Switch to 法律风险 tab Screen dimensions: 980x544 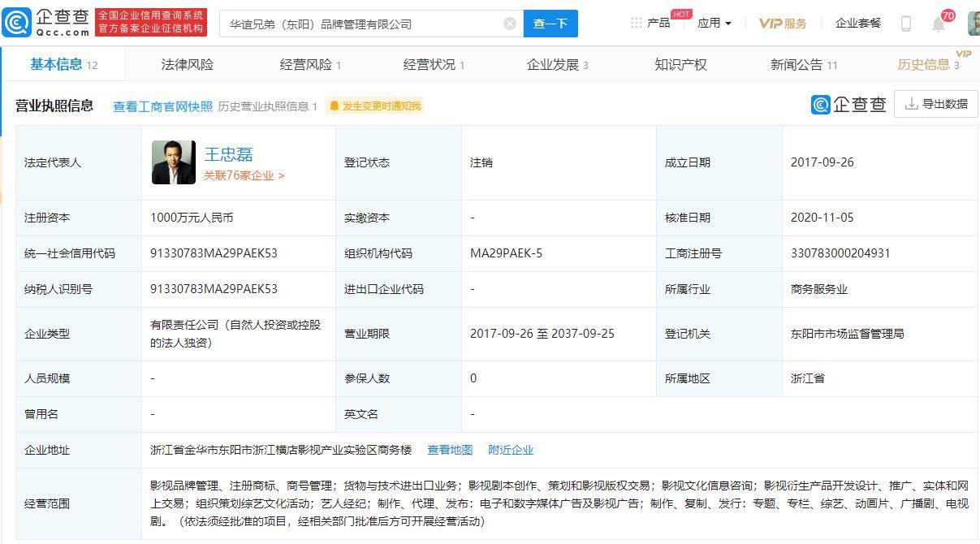[x=188, y=64]
